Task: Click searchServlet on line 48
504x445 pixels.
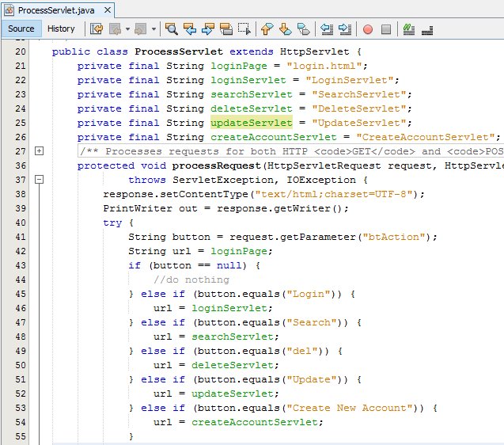Action: coord(233,337)
